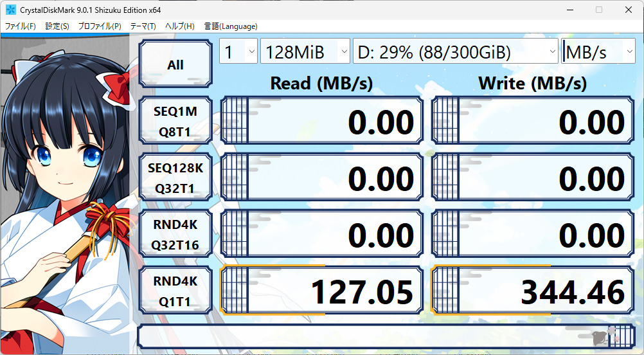Start the SEQ1M Q8T1 test
Screen dimensions: 644x355
pos(175,122)
